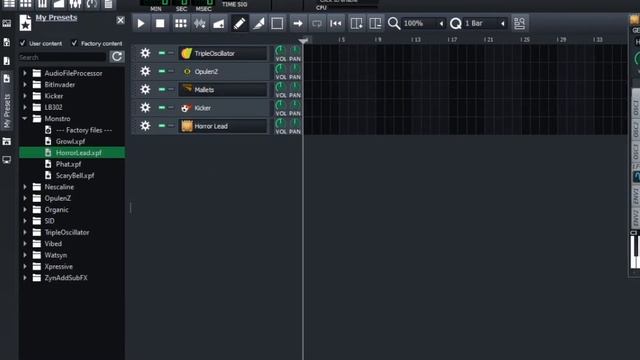
Task: Expand the Kicker preset folder
Action: pyautogui.click(x=25, y=96)
